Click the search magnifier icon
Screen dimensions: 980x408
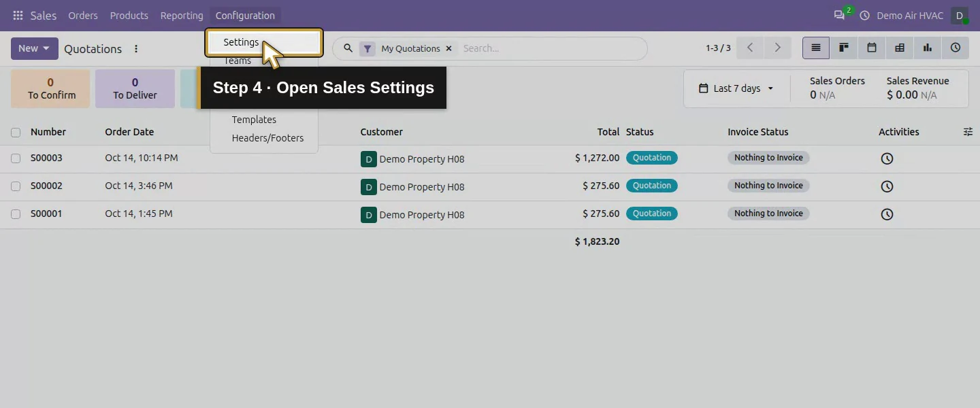click(348, 48)
